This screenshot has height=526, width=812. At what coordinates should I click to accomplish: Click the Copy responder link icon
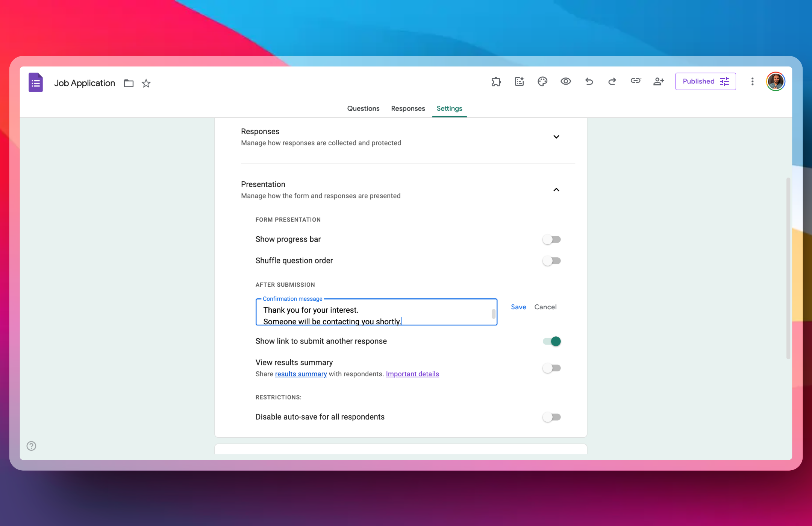tap(635, 81)
